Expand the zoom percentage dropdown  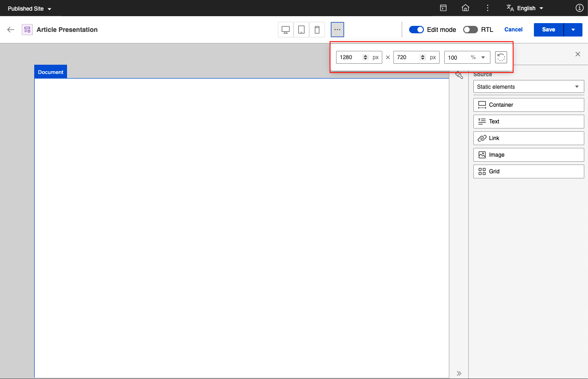(x=483, y=57)
